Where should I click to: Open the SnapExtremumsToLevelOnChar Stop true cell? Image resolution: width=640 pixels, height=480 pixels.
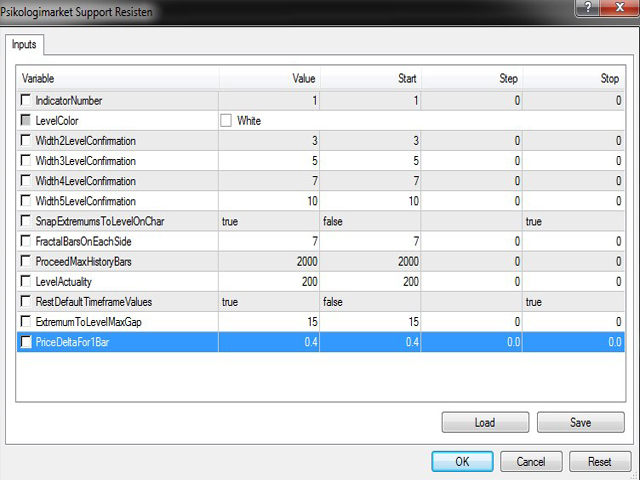(573, 221)
